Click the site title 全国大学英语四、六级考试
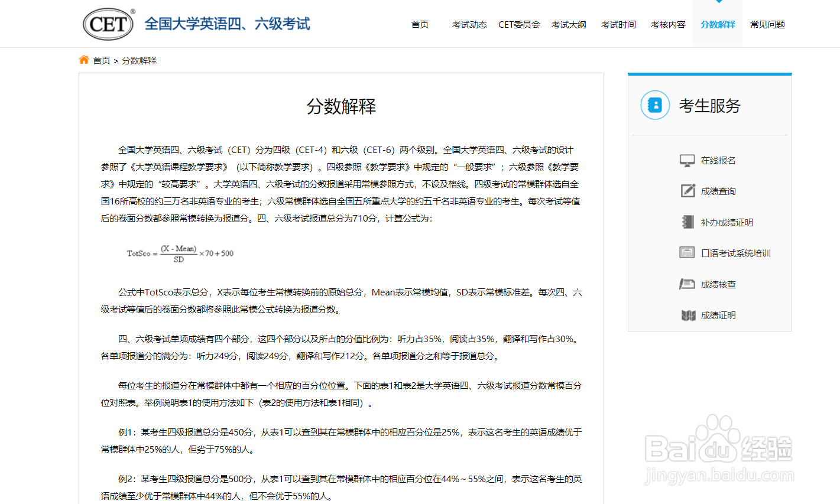The height and width of the screenshot is (504, 840). 227,24
